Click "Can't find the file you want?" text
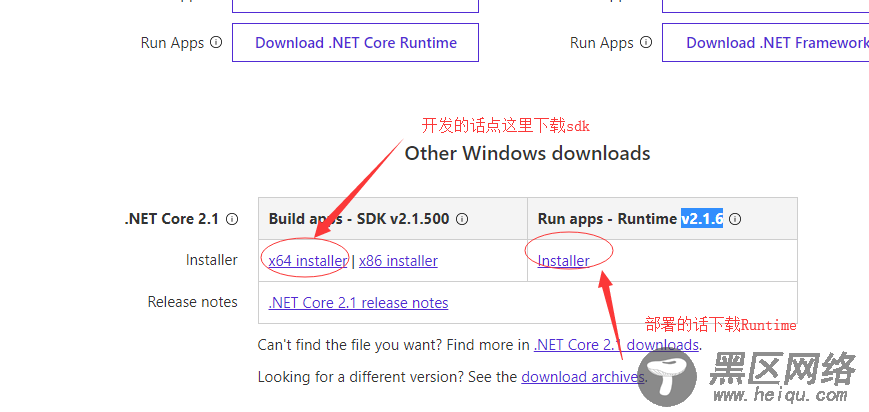The height and width of the screenshot is (412, 869). point(350,345)
